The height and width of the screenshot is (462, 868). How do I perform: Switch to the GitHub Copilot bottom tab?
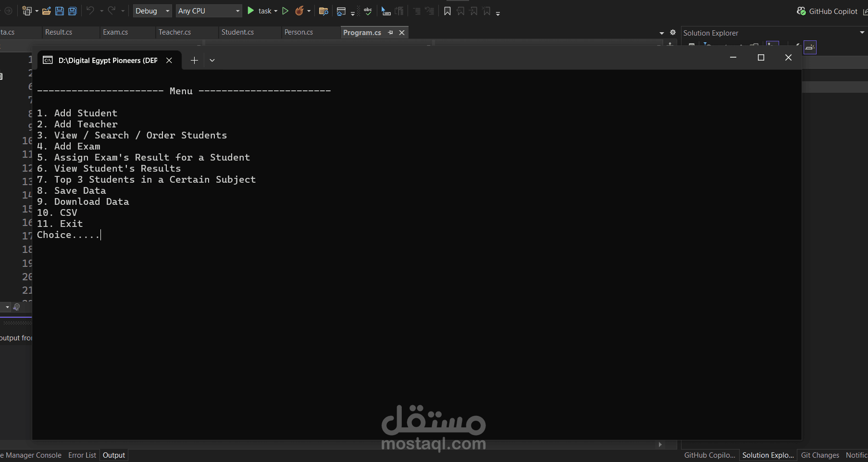point(709,455)
